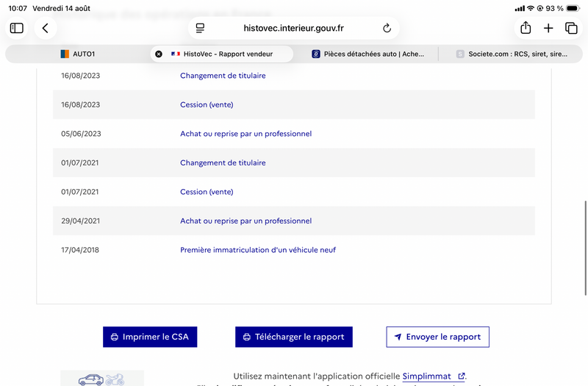Select Achat ou reprise 05/06/2023 entry
The height and width of the screenshot is (386, 588).
pyautogui.click(x=245, y=134)
